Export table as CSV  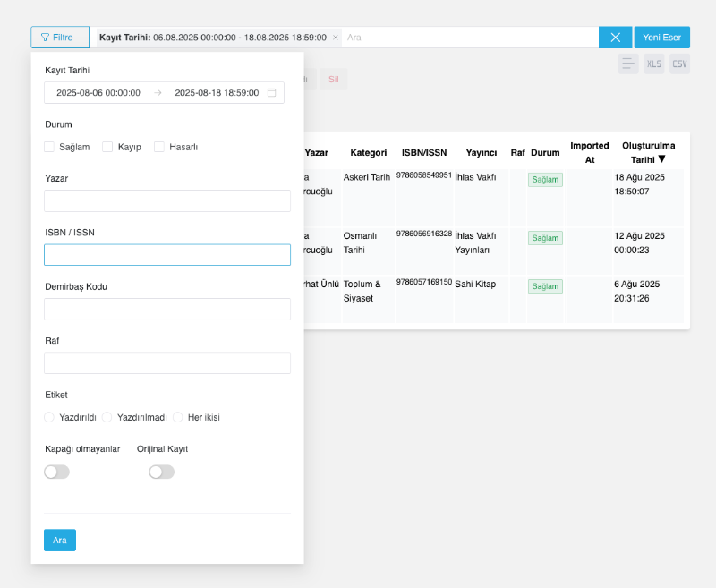(680, 64)
